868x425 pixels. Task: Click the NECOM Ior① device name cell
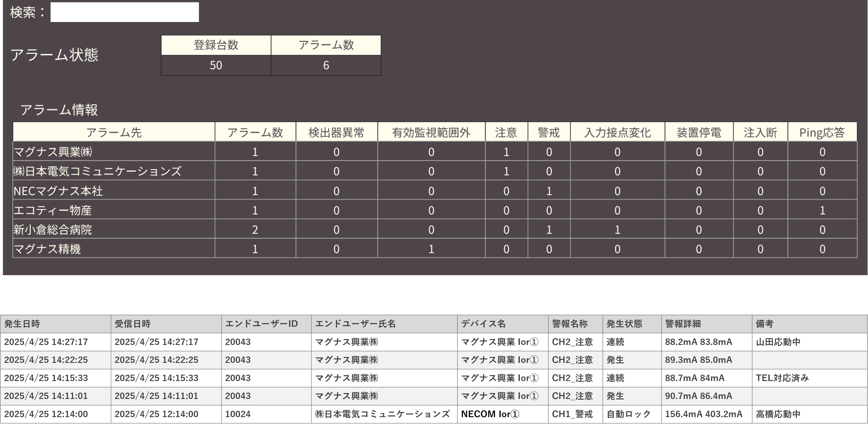point(503,414)
